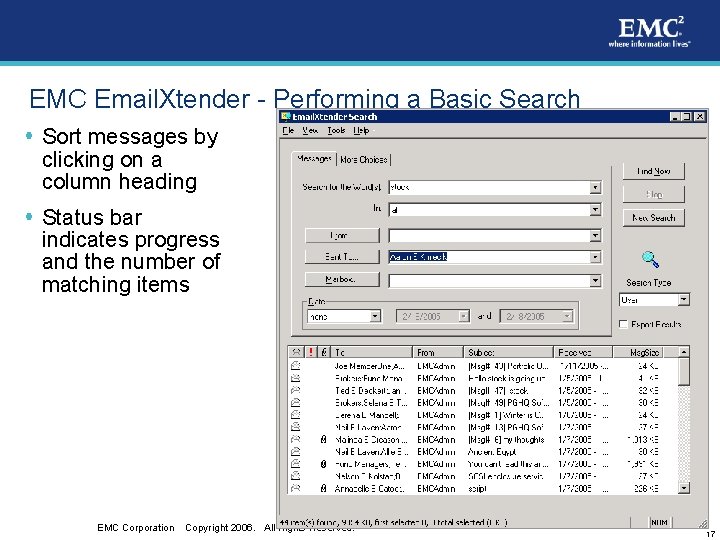Open the Mailbox dropdown arrow
720x540 pixels.
[x=595, y=280]
